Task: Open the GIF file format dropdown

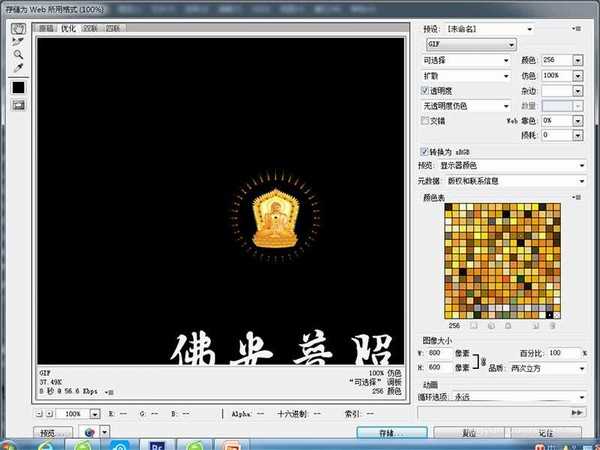Action: tap(468, 44)
